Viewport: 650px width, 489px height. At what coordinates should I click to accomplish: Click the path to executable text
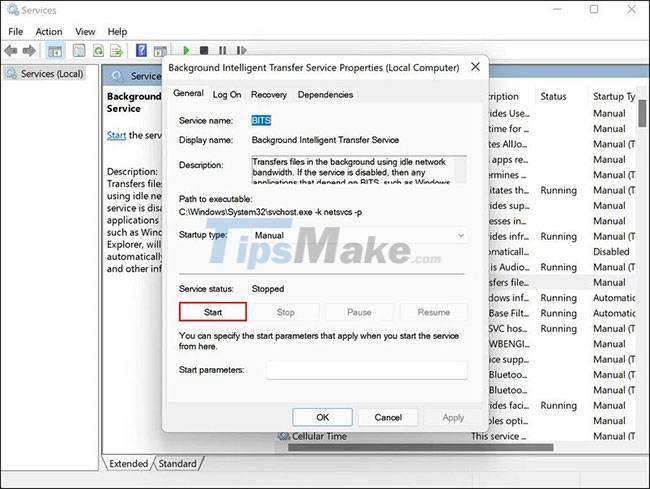(x=270, y=212)
